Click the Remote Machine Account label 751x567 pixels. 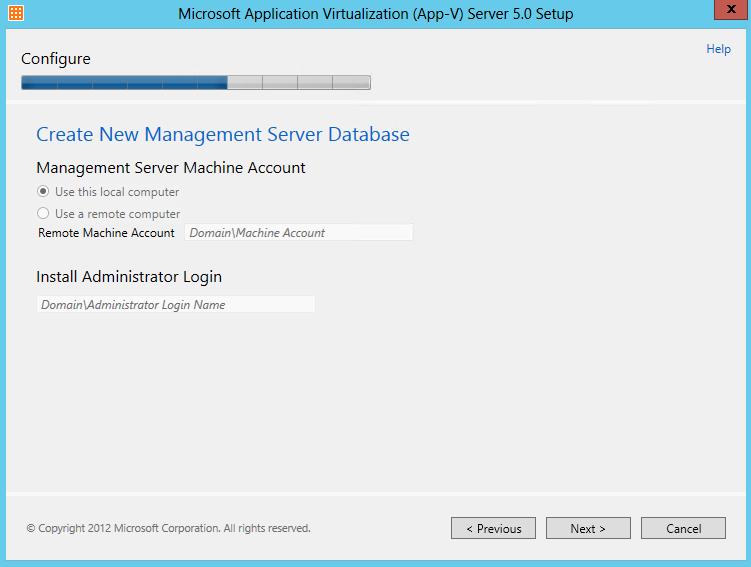pyautogui.click(x=106, y=233)
